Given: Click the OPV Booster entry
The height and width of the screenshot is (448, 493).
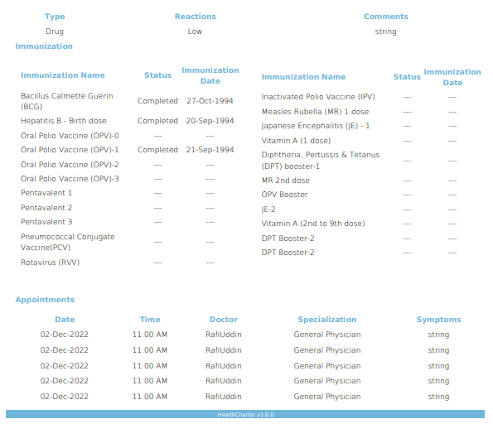Looking at the screenshot, I should point(284,195).
